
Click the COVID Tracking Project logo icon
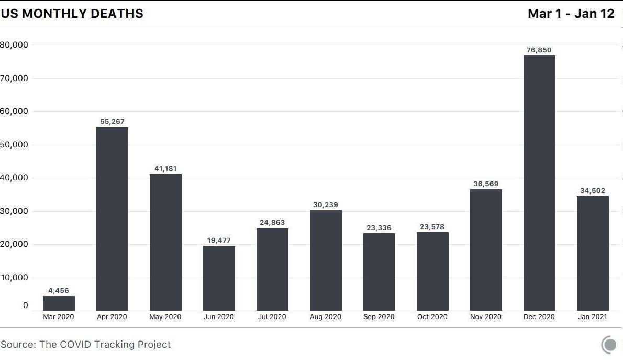pyautogui.click(x=609, y=345)
